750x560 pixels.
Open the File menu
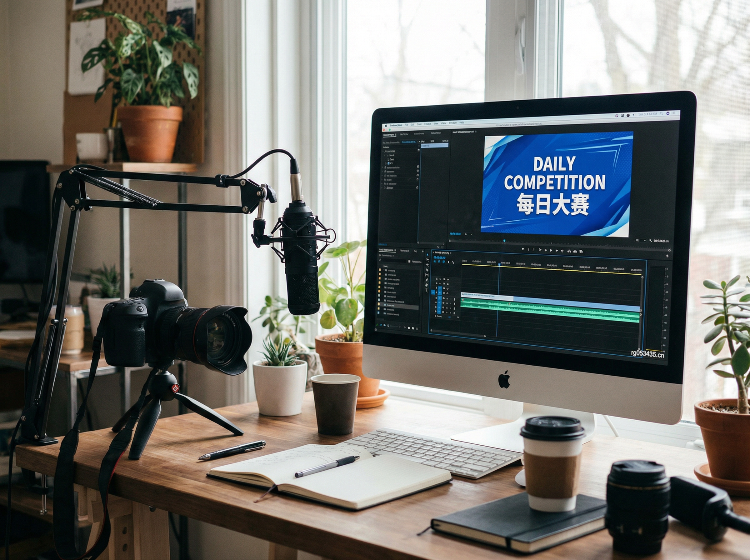[x=407, y=125]
